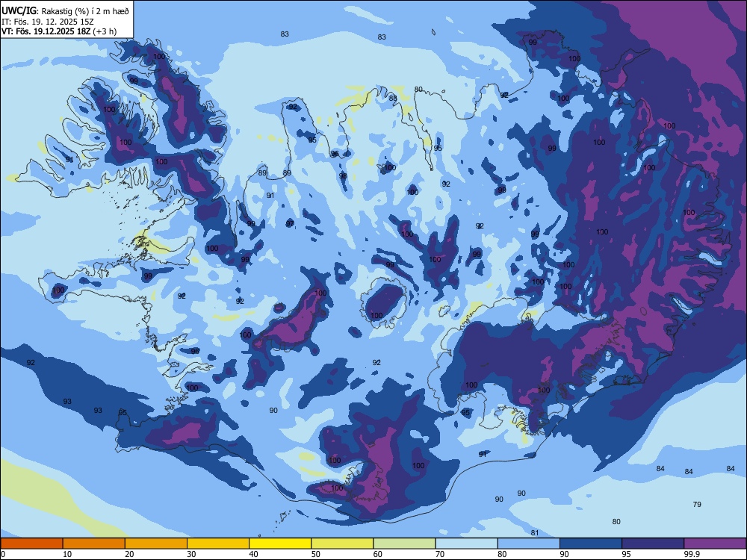The width and height of the screenshot is (747, 560).
Task: Click the 60–70 pale green legend swatch
Action: pos(404,544)
